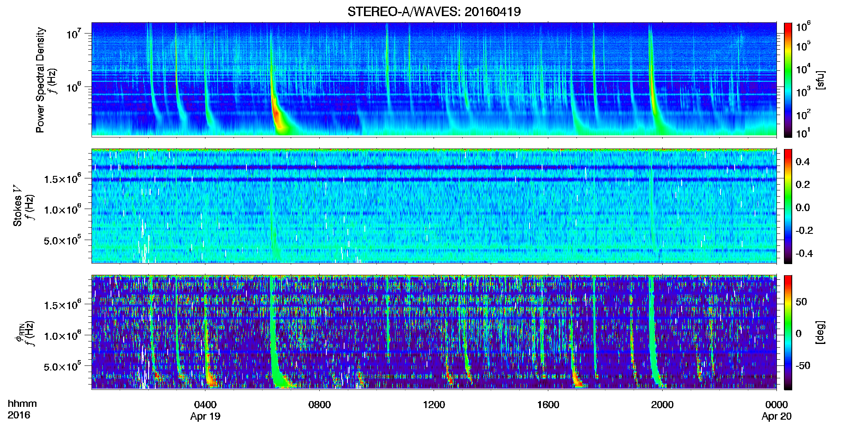The height and width of the screenshot is (447, 868).
Task: Click the Stokes V colorbar
Action: coord(788,206)
